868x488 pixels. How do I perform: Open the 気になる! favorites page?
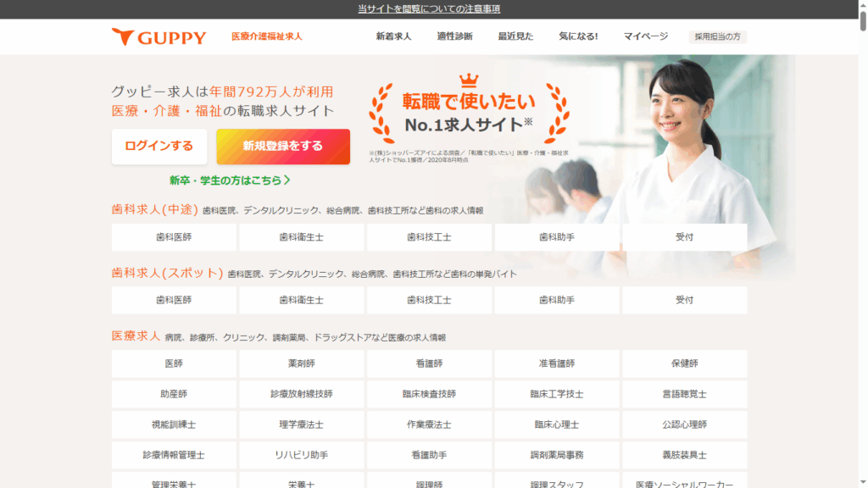click(x=578, y=36)
